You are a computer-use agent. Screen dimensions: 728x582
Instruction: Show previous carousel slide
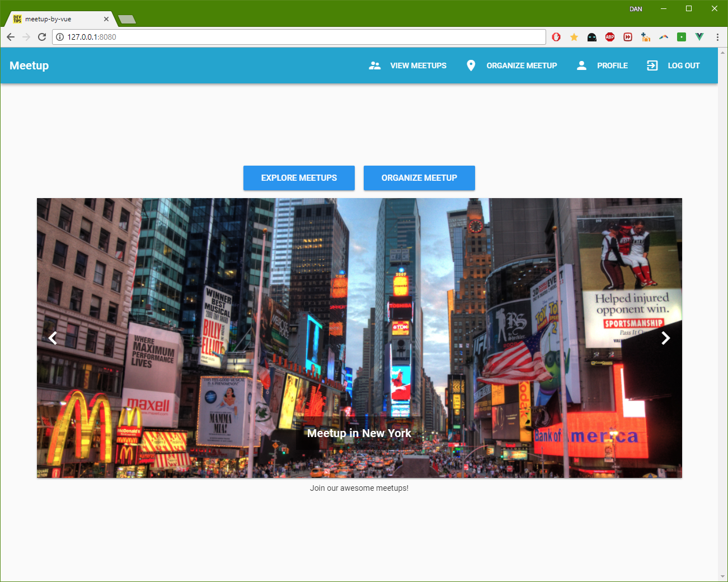coord(53,338)
